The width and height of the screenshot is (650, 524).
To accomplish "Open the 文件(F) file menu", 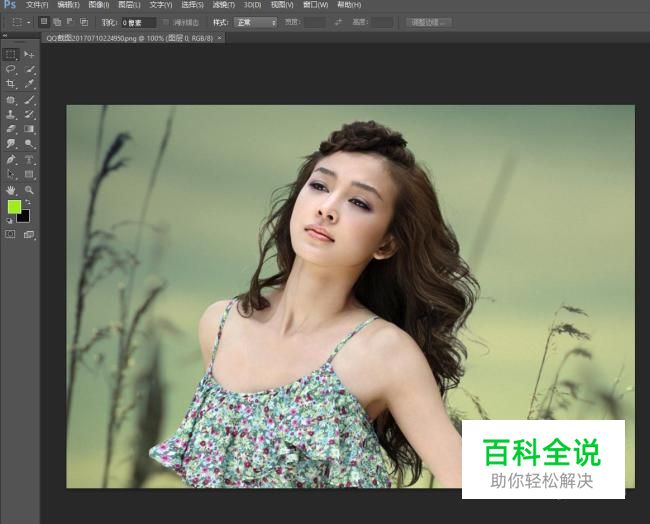I will pyautogui.click(x=37, y=5).
